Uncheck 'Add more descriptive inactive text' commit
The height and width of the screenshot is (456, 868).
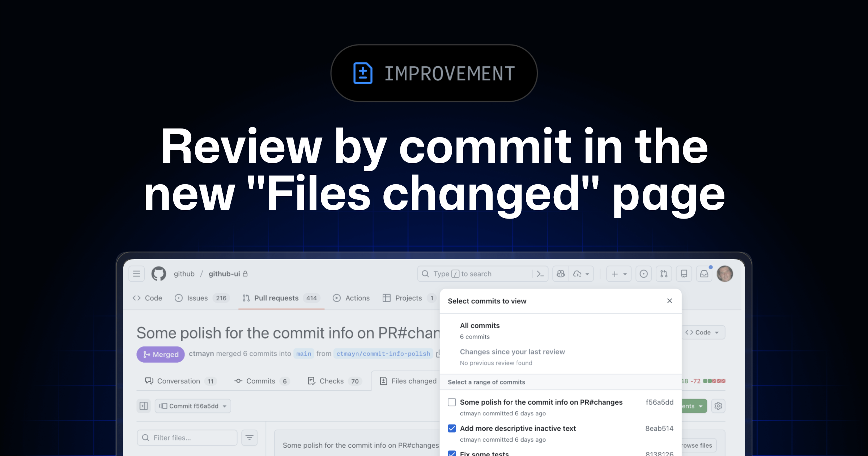coord(451,428)
